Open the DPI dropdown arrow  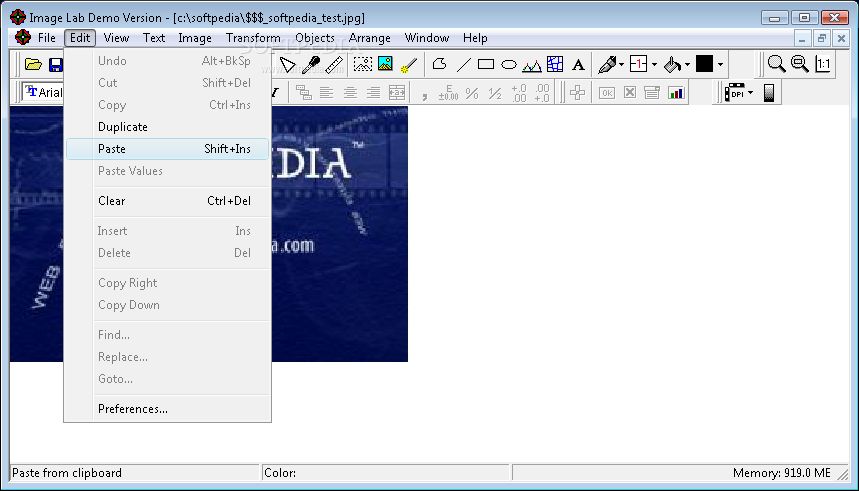tap(751, 93)
